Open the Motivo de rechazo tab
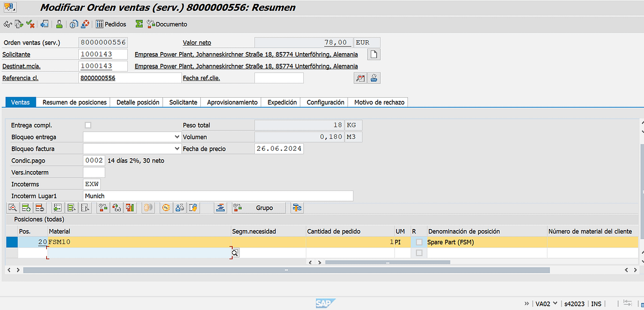 [x=379, y=102]
